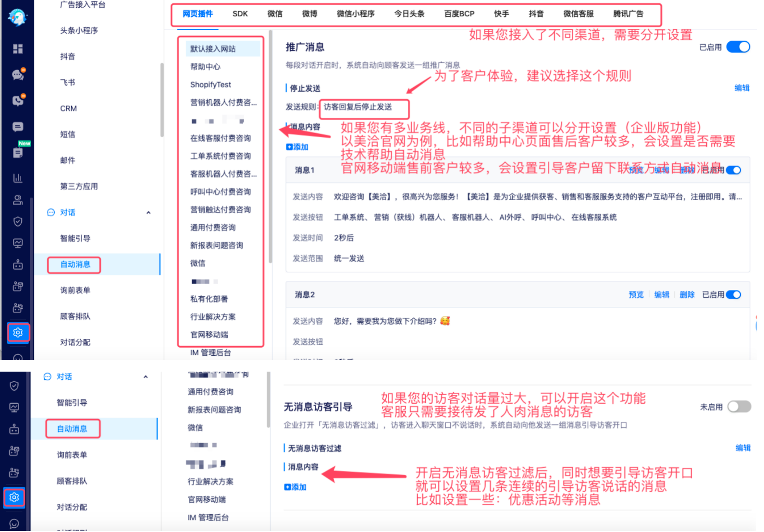Collapse the 对话 section arrow in upper navigation
This screenshot has width=764, height=532.
148,213
